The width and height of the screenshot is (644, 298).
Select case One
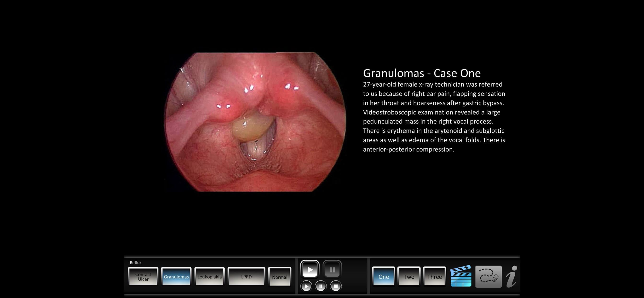[x=384, y=276]
